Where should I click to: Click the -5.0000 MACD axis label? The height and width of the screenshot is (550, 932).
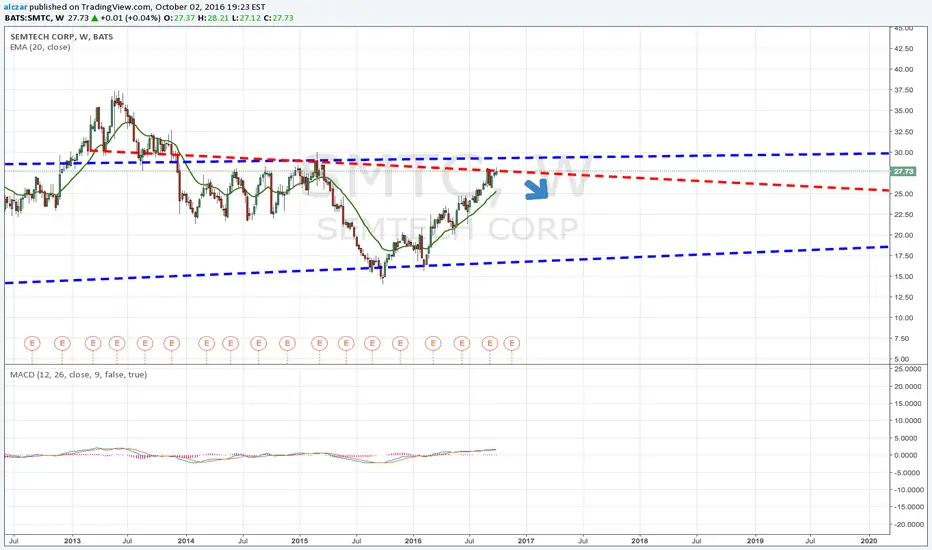[908, 473]
